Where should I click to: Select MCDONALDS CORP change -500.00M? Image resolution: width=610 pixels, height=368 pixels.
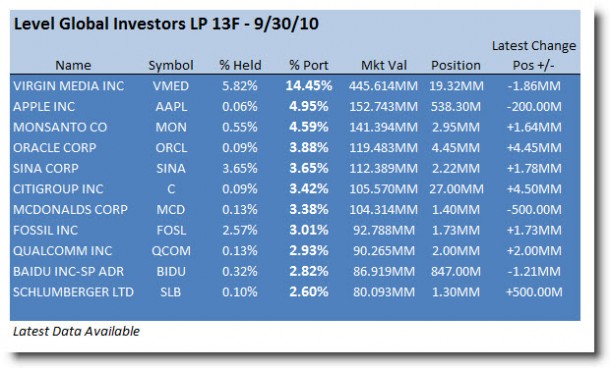[x=534, y=209]
